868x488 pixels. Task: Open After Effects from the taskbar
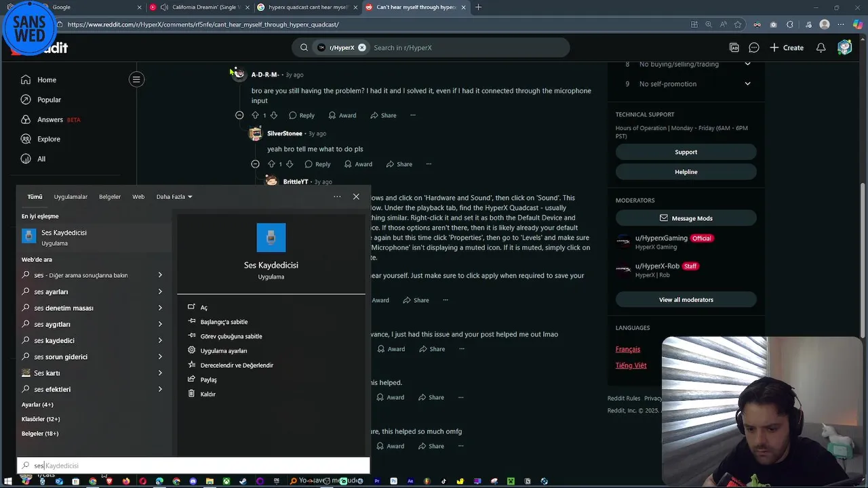[x=410, y=481]
